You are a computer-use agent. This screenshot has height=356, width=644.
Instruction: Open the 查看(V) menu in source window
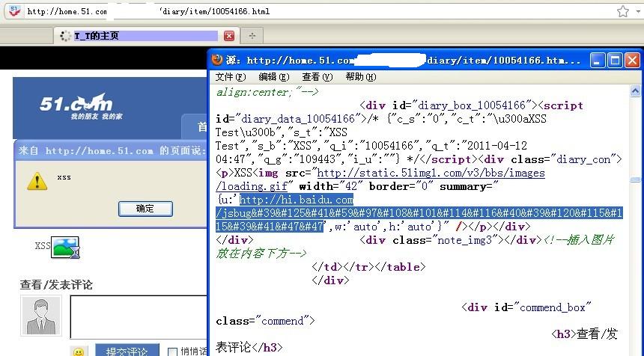pos(317,77)
